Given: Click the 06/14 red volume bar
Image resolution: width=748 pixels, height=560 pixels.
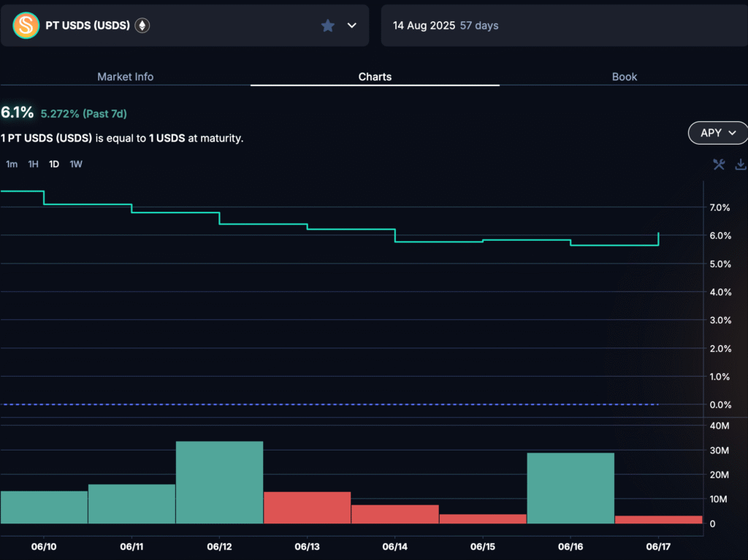Looking at the screenshot, I should coord(395,514).
